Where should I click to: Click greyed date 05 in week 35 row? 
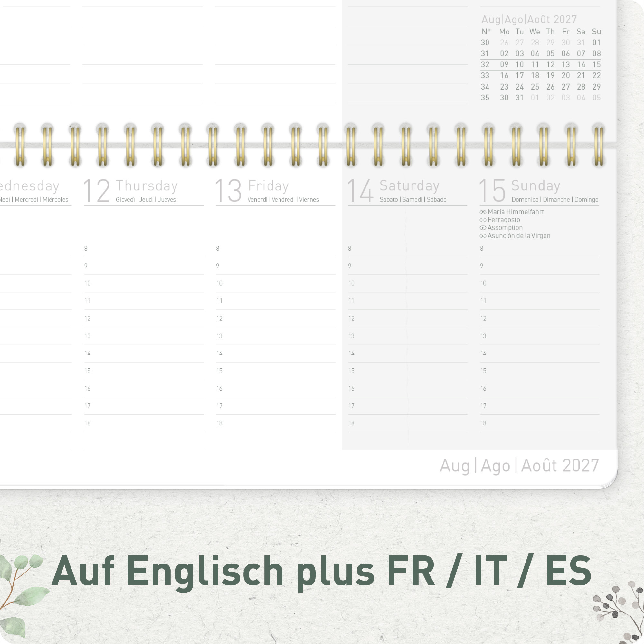pos(596,98)
